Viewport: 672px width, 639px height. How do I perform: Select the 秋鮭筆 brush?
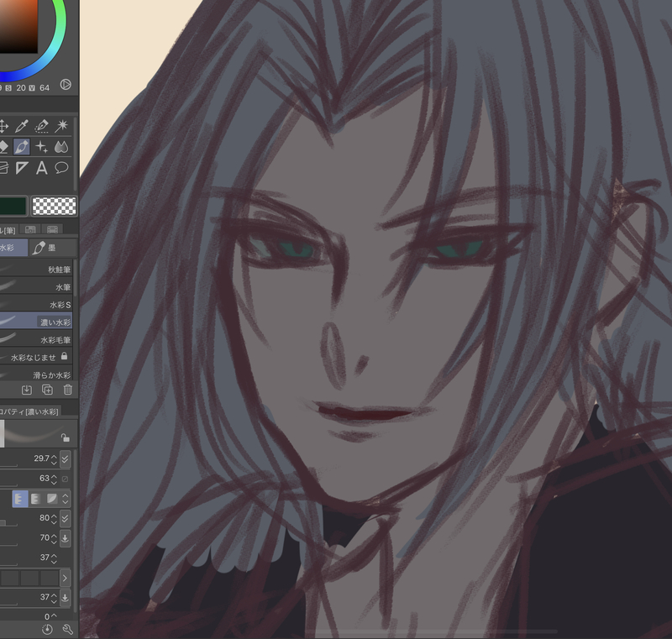pyautogui.click(x=36, y=270)
